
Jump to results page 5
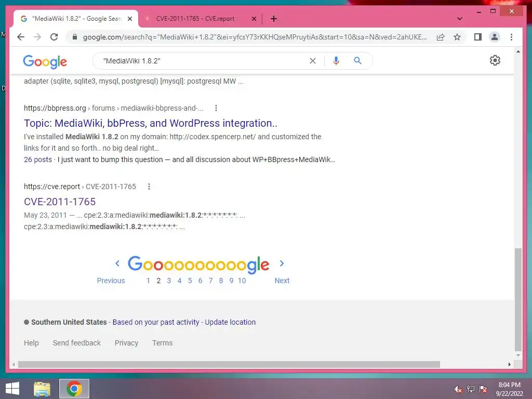point(190,281)
